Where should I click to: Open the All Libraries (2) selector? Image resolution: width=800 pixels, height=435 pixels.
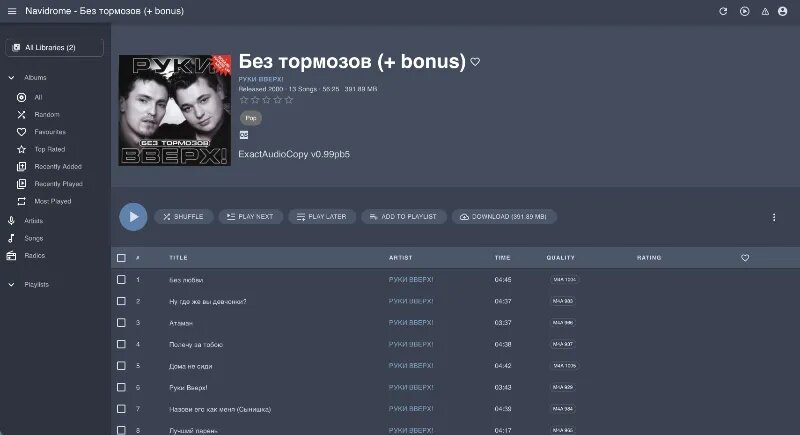pyautogui.click(x=55, y=47)
